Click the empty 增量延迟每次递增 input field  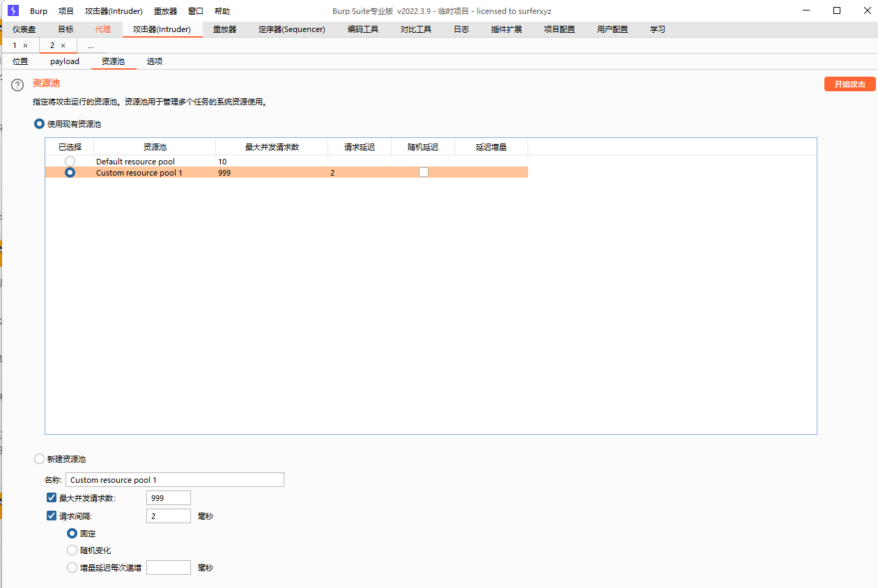click(x=169, y=568)
